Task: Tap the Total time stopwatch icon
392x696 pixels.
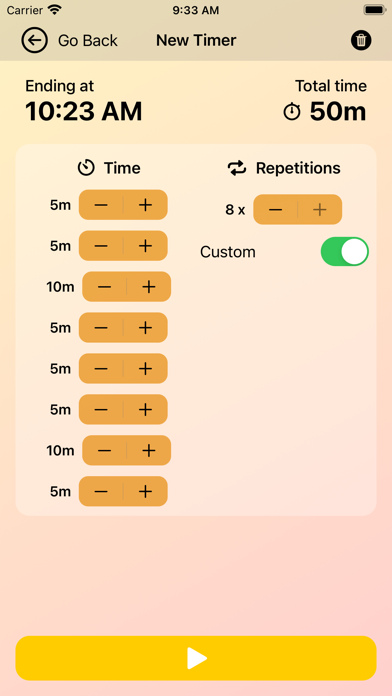Action: point(292,112)
